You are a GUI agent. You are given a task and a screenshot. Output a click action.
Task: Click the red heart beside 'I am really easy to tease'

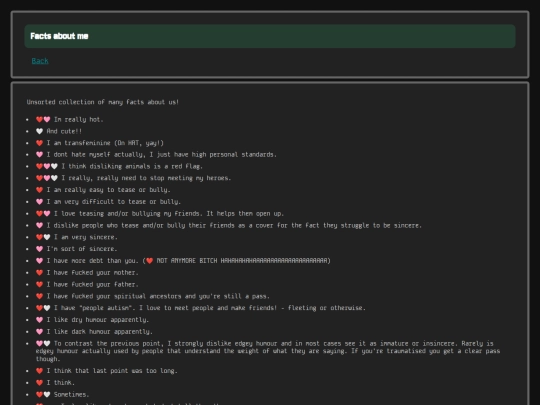click(x=39, y=190)
